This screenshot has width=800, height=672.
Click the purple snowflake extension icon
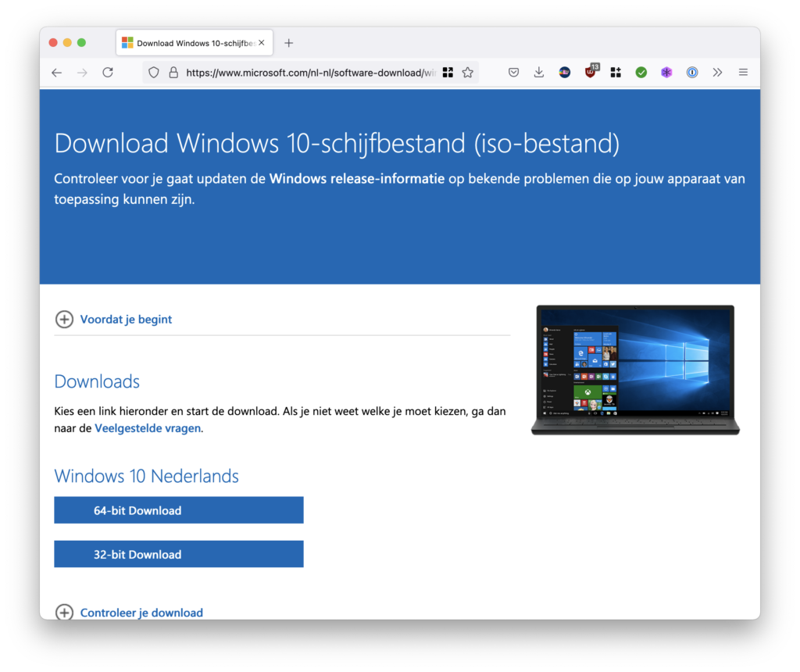666,73
